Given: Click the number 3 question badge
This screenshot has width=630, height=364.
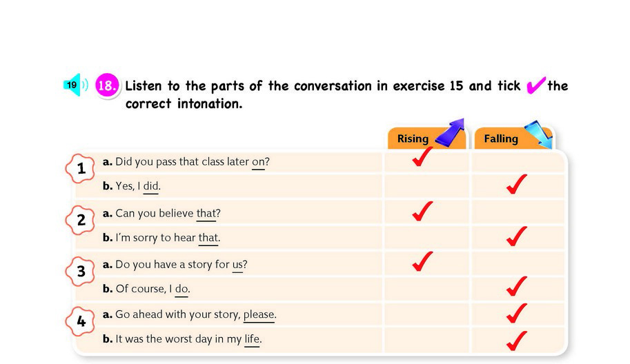Looking at the screenshot, I should point(81,272).
